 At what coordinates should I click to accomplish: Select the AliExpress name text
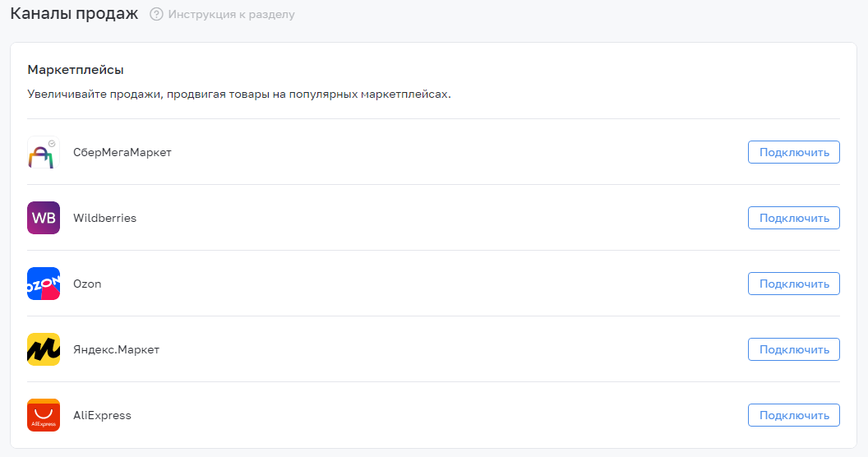click(103, 416)
